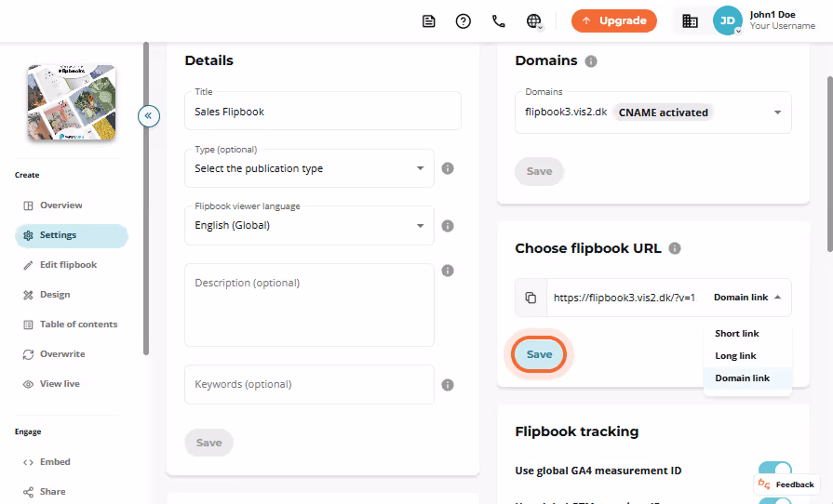The height and width of the screenshot is (504, 833).
Task: Open the document notes icon in header
Action: coord(429,21)
